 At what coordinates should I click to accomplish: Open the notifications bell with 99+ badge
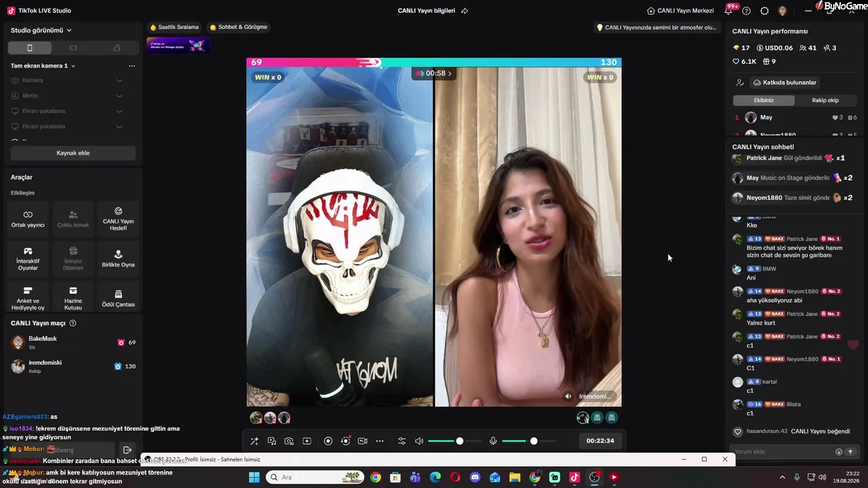(730, 10)
